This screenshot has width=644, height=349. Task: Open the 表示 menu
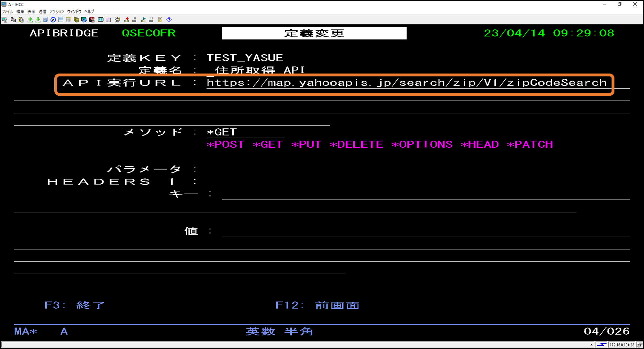(31, 11)
